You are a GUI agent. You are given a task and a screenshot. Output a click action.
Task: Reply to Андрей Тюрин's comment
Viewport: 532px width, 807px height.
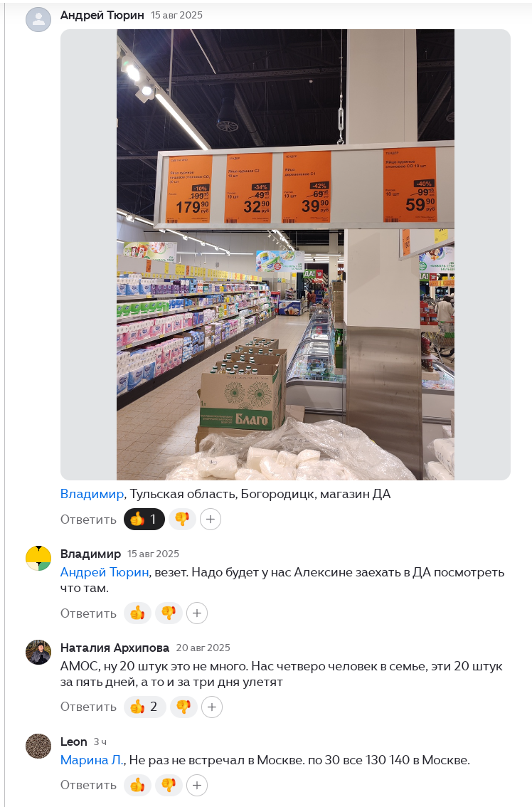(x=88, y=519)
